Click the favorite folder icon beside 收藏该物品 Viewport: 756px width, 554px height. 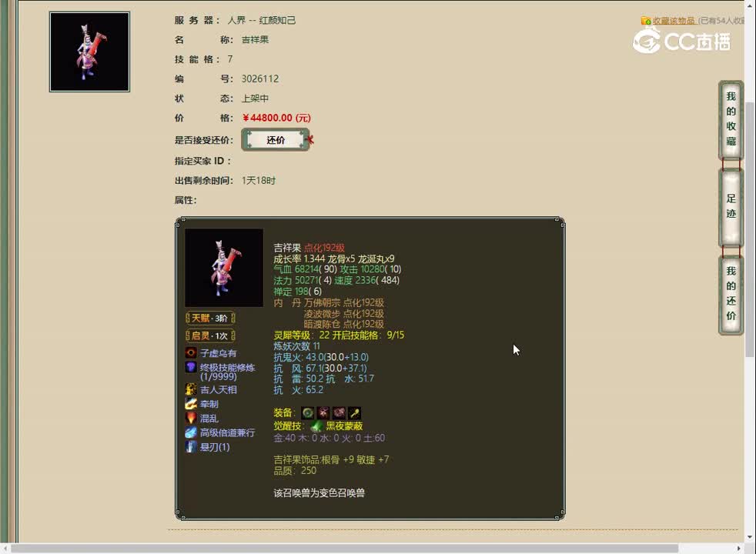[x=646, y=21]
